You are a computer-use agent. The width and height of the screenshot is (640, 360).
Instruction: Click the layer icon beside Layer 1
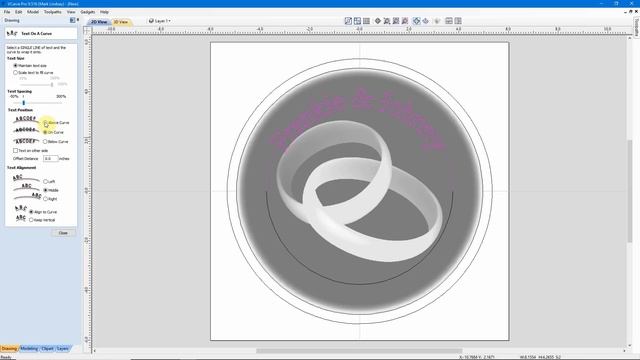pyautogui.click(x=151, y=21)
